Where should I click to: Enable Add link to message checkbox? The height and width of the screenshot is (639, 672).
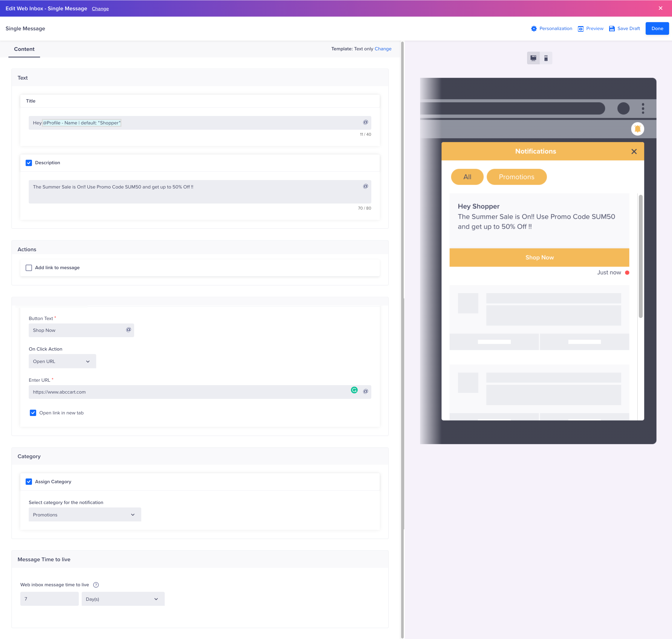coord(29,268)
